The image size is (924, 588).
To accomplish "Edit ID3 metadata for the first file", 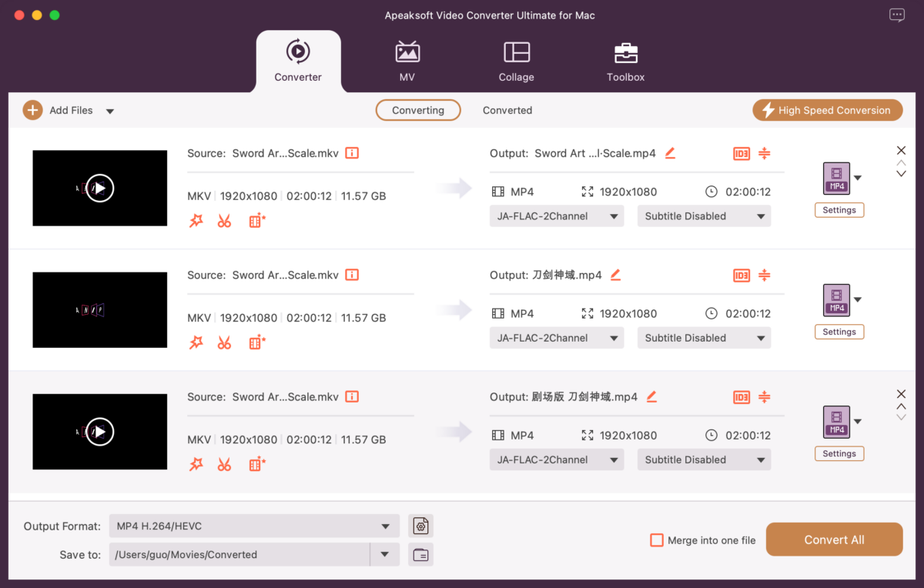I will tap(741, 153).
